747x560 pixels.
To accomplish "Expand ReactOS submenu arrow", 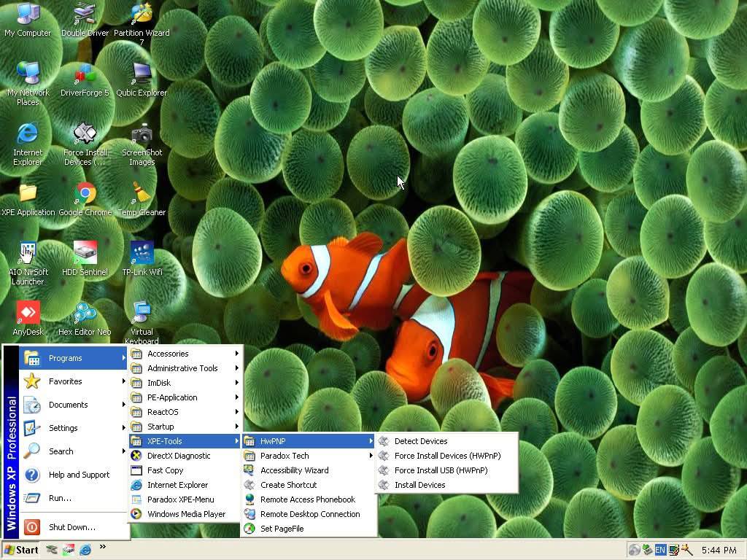I will click(236, 412).
